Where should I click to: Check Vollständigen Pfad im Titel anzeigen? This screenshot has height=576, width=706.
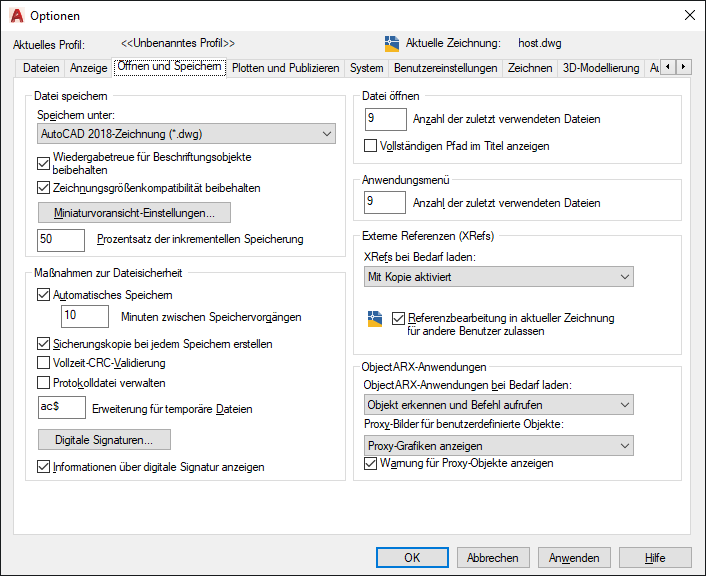coord(372,146)
